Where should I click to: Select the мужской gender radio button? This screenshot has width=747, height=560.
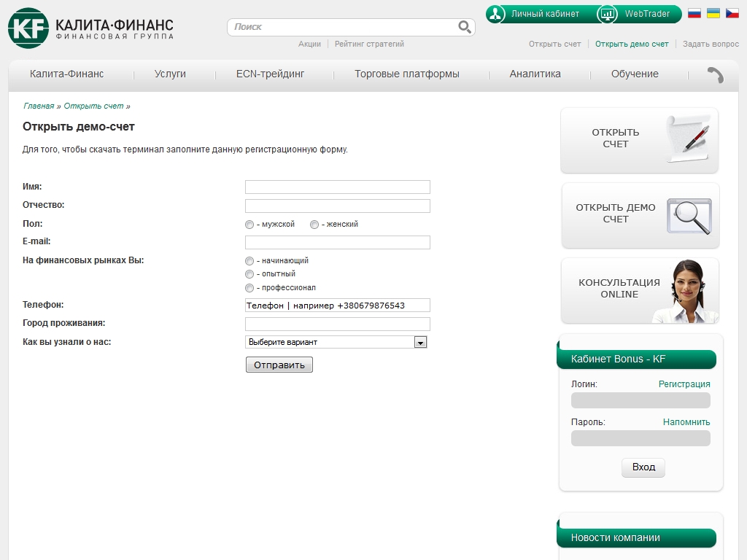click(249, 225)
